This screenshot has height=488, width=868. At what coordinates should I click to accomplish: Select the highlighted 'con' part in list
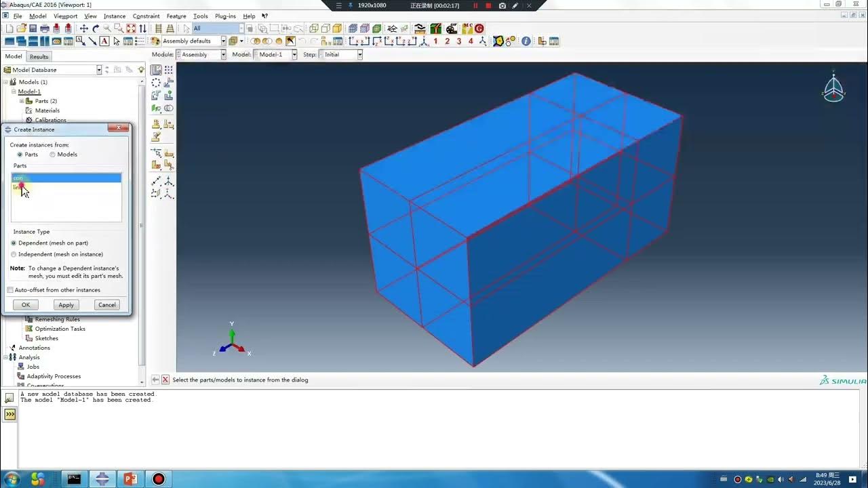pyautogui.click(x=66, y=178)
